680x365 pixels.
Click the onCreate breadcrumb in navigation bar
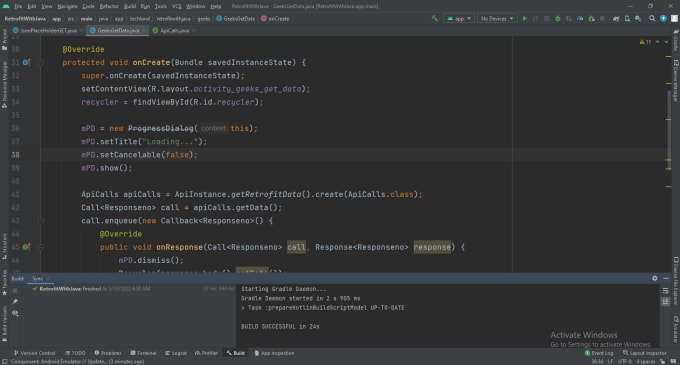(275, 19)
